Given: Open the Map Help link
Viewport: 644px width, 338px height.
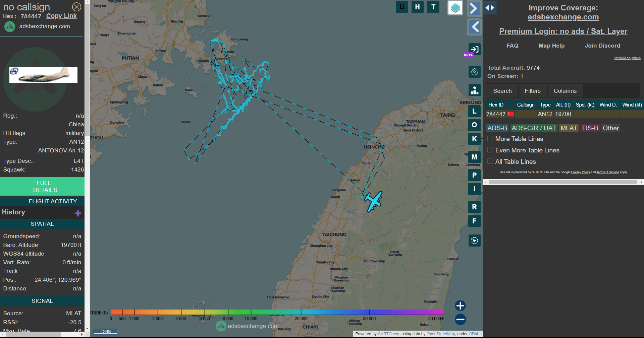Looking at the screenshot, I should click(551, 46).
